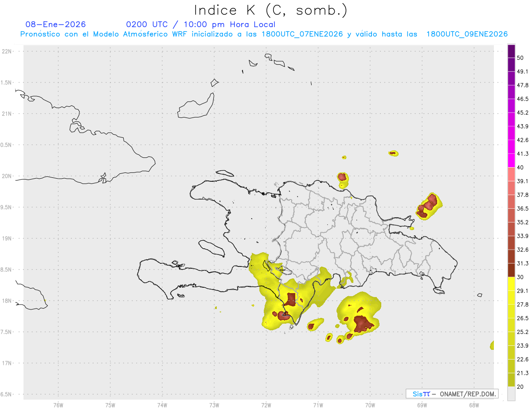Click the '0200 UTC / 10:00 pm Hora Local' time
Screen dimensions: 532x411
pyautogui.click(x=201, y=24)
